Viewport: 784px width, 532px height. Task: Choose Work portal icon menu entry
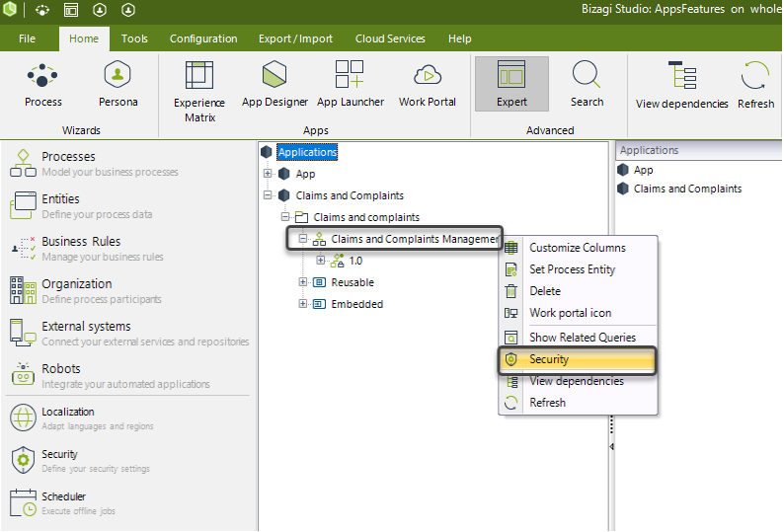578,313
